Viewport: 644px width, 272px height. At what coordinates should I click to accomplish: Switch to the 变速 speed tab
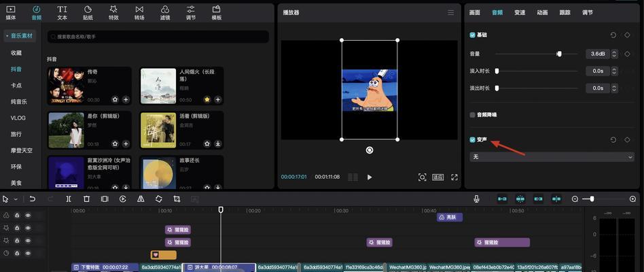520,13
